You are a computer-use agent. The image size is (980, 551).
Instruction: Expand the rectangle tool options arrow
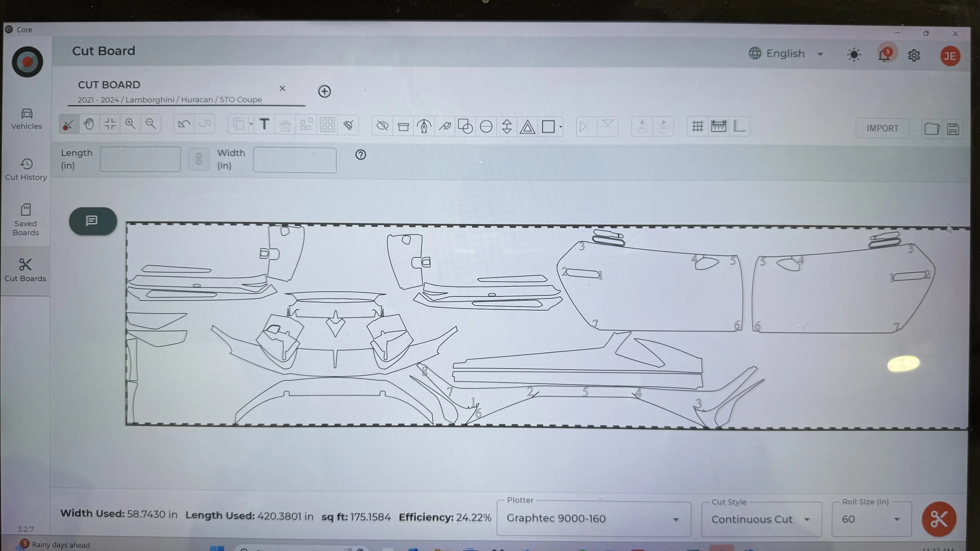pos(561,127)
